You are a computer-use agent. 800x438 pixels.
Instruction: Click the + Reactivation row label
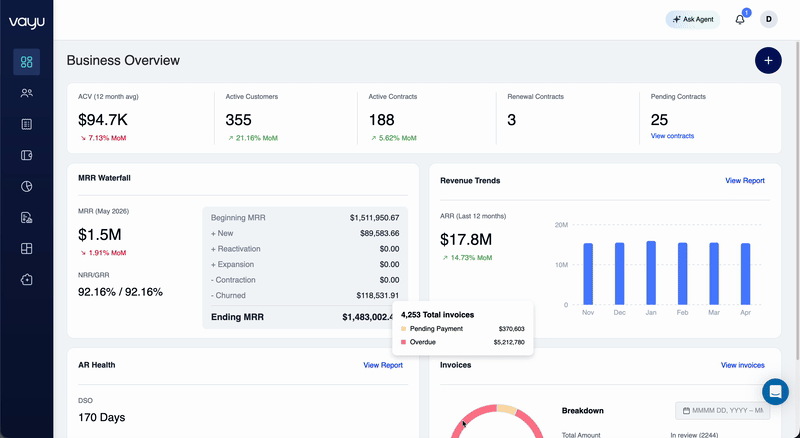(x=236, y=249)
